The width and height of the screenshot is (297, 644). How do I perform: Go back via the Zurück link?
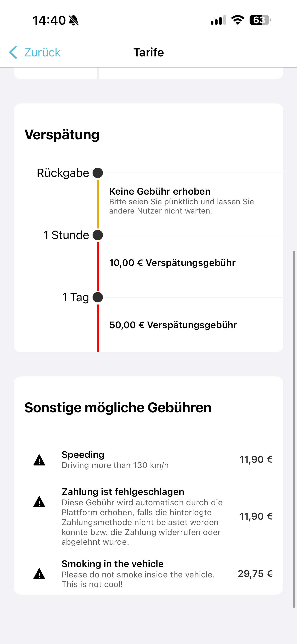42,53
